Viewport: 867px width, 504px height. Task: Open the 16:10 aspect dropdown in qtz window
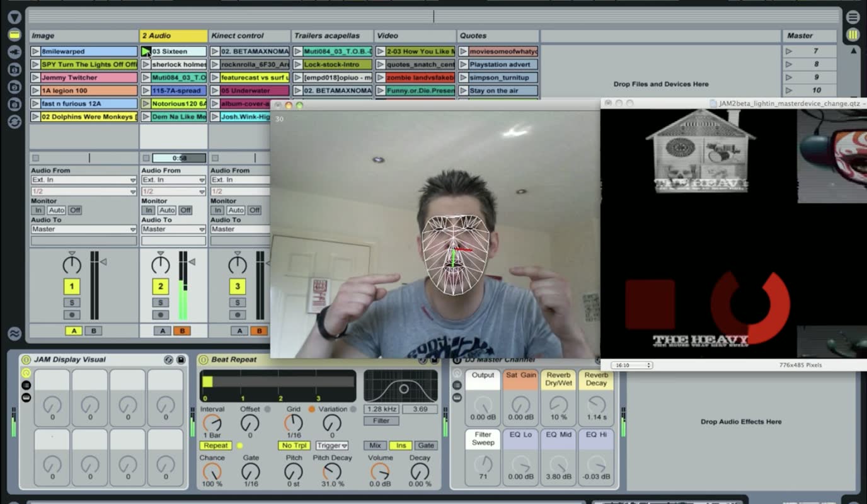click(x=631, y=365)
